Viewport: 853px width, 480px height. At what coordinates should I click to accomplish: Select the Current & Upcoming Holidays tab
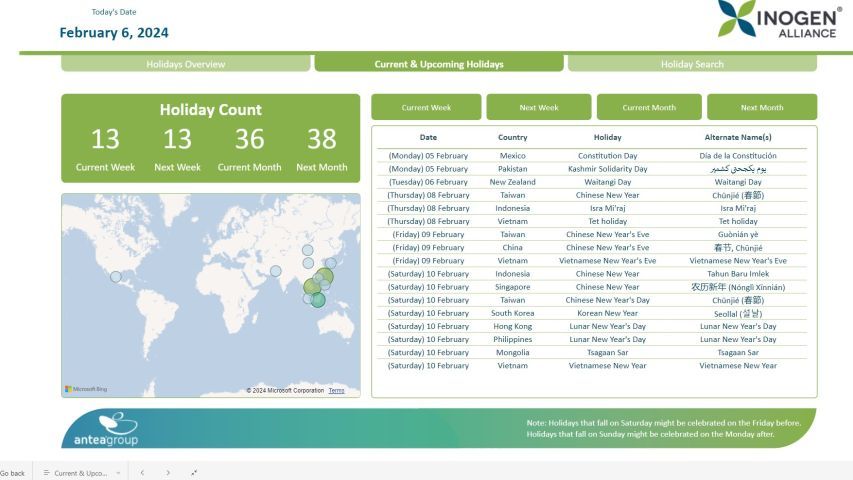click(439, 64)
